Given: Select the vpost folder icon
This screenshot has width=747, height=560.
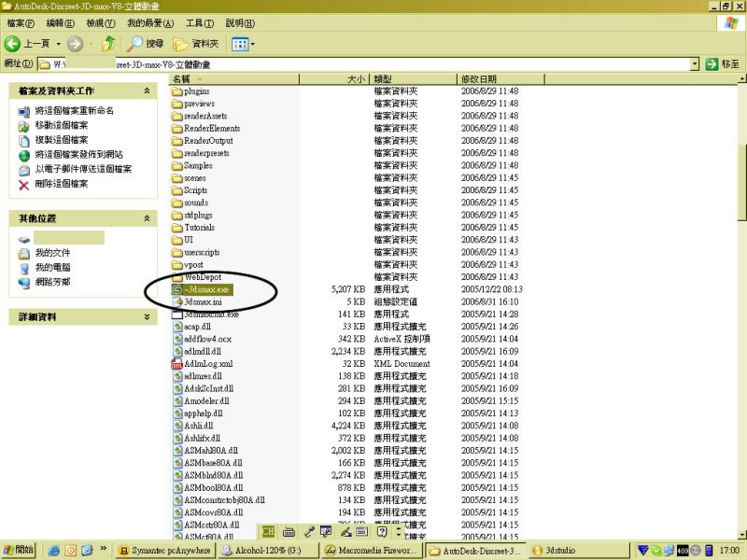Looking at the screenshot, I should coord(177,265).
